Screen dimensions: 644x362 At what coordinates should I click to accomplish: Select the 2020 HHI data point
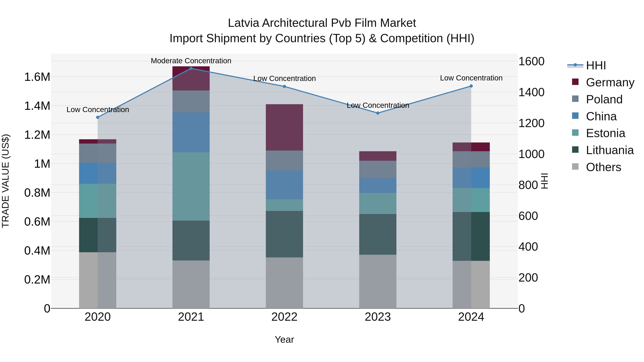tap(98, 117)
